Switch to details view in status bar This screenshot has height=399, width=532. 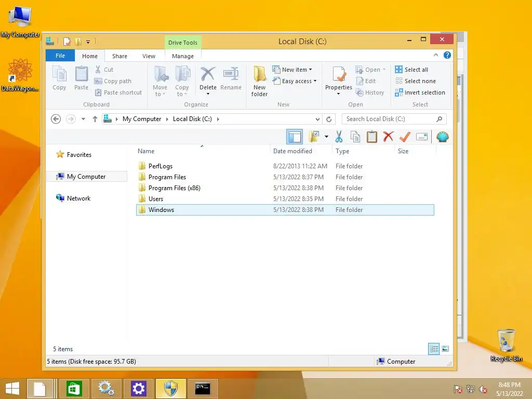coord(434,349)
